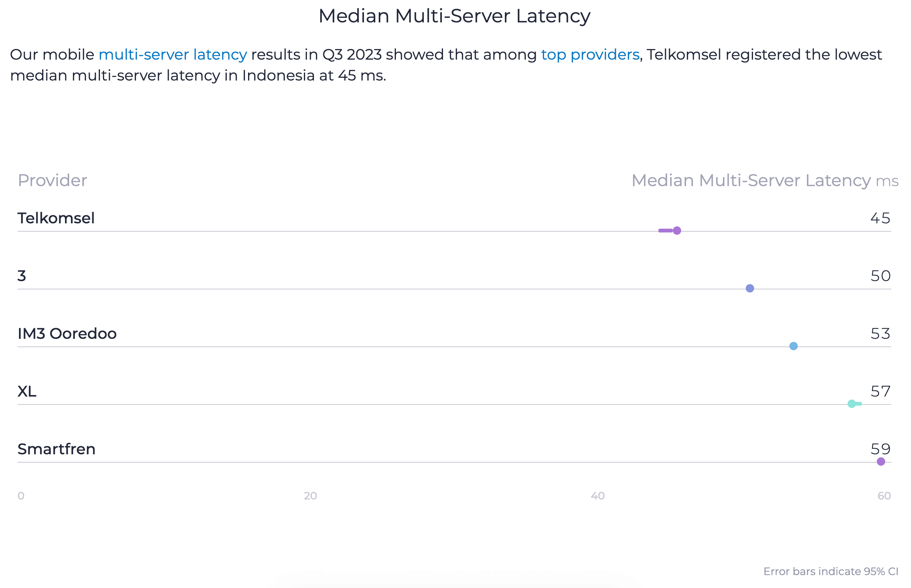The width and height of the screenshot is (911, 588).
Task: Click the 45 ms value for Telkomsel
Action: (x=880, y=218)
